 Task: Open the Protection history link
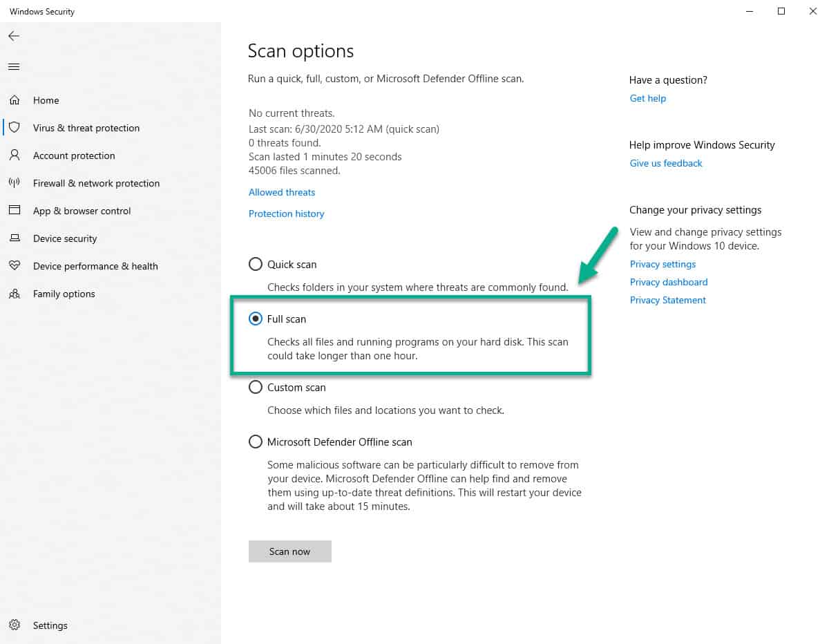287,214
